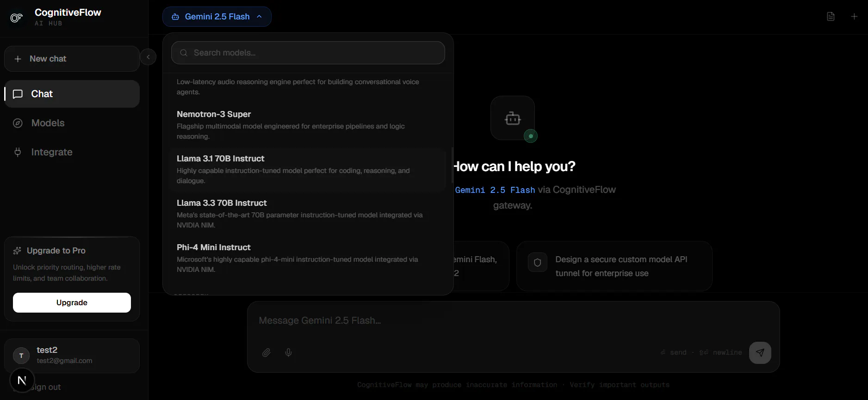
Task: Click the attach file paperclip icon
Action: coord(267,352)
